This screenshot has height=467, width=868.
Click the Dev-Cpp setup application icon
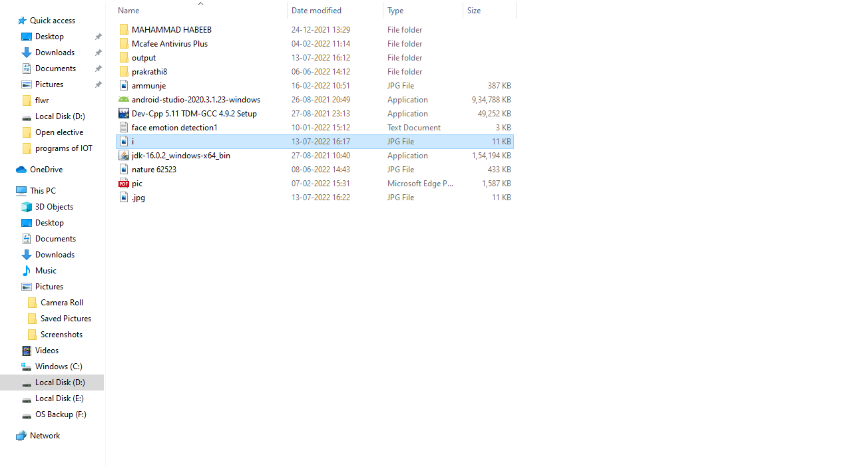(x=124, y=113)
